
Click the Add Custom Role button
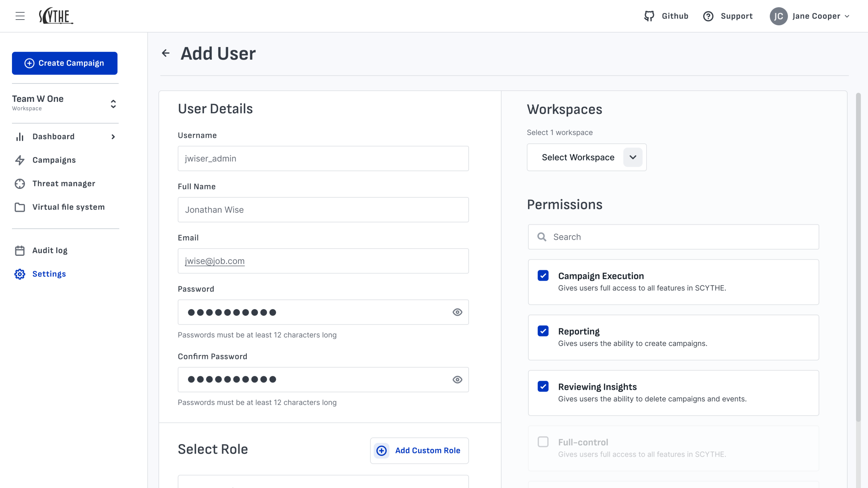[x=419, y=451]
